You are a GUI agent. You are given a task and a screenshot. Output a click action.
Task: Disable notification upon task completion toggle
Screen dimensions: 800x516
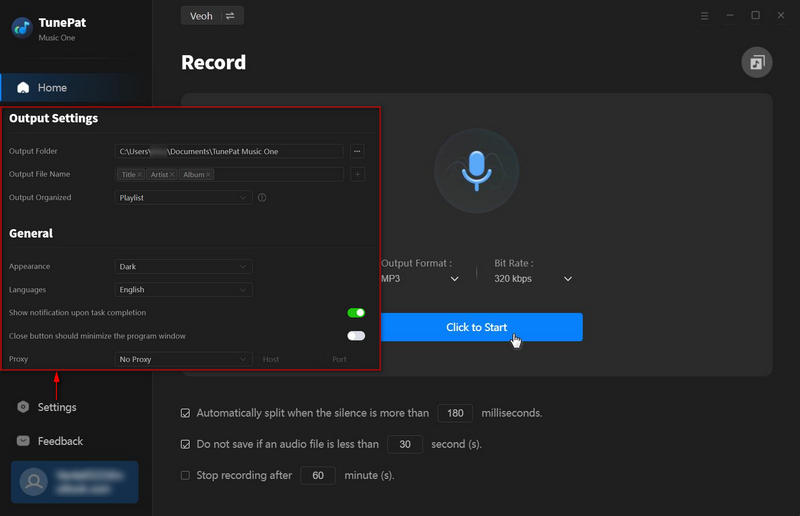pyautogui.click(x=355, y=313)
